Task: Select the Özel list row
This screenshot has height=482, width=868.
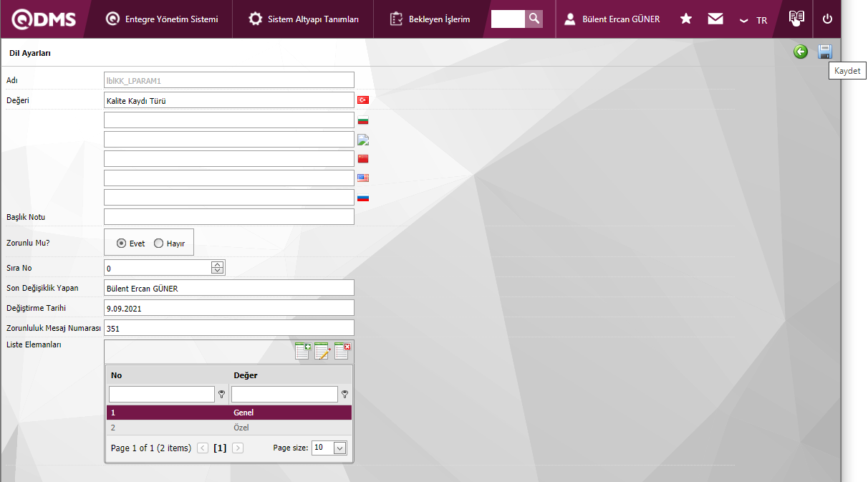Action: point(229,428)
